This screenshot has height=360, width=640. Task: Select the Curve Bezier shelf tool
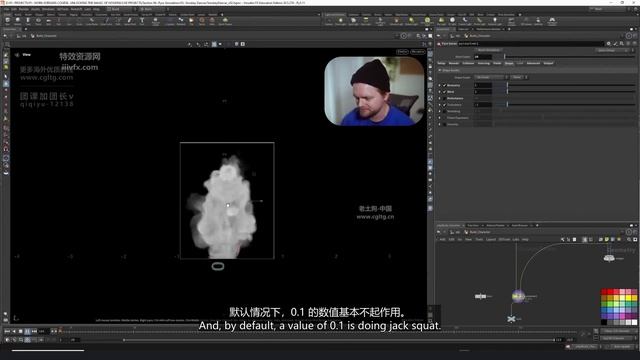[x=92, y=20]
